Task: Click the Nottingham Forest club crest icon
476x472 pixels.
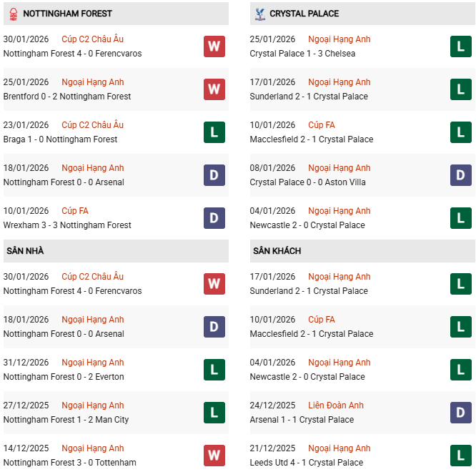Action: [12, 14]
